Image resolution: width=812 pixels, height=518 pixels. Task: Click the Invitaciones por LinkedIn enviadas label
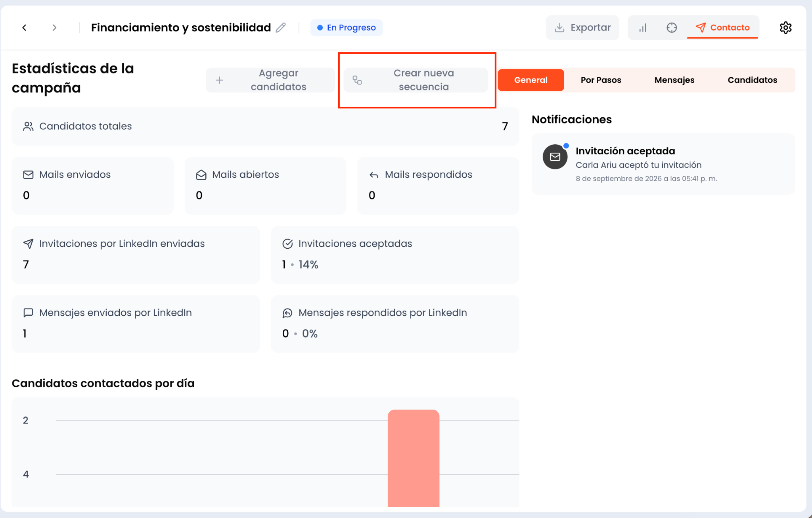(x=122, y=244)
